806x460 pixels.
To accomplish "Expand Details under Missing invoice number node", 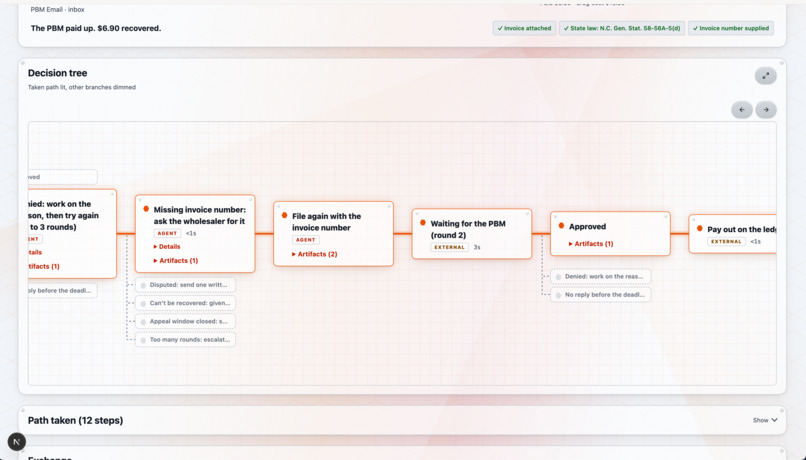I will click(x=167, y=247).
